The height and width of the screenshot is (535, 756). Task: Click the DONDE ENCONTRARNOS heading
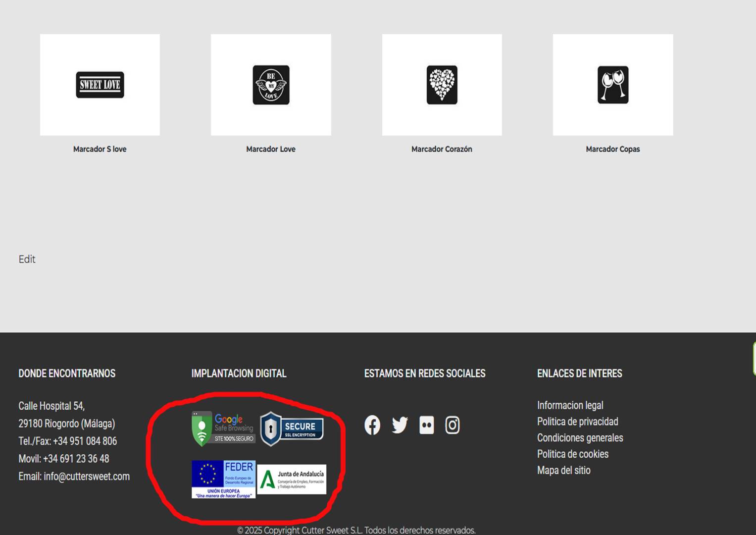coord(67,374)
